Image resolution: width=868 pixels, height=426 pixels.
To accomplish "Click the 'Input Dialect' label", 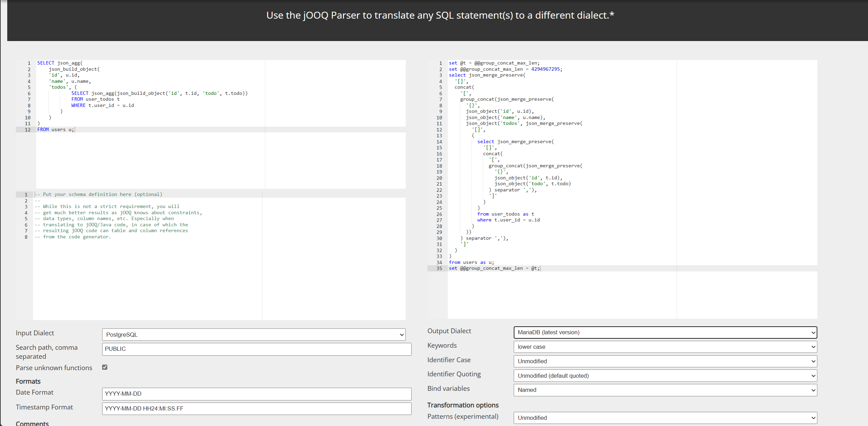I will [x=35, y=333].
